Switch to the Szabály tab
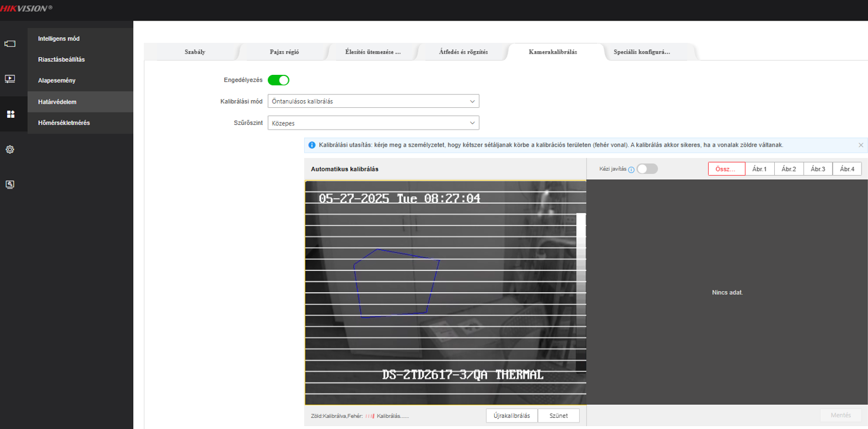 coord(195,52)
